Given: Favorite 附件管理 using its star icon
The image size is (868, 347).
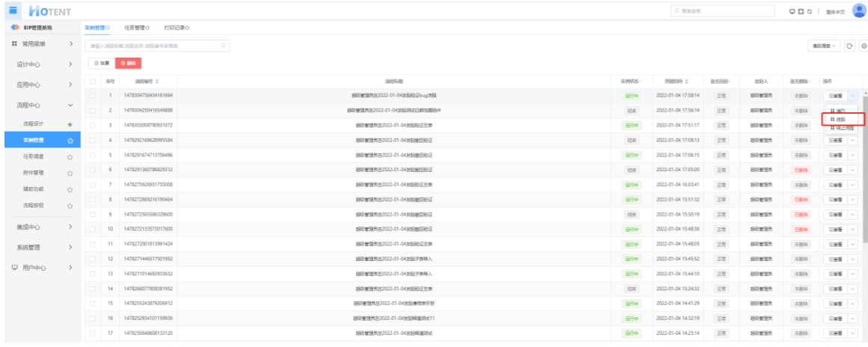Looking at the screenshot, I should (70, 173).
